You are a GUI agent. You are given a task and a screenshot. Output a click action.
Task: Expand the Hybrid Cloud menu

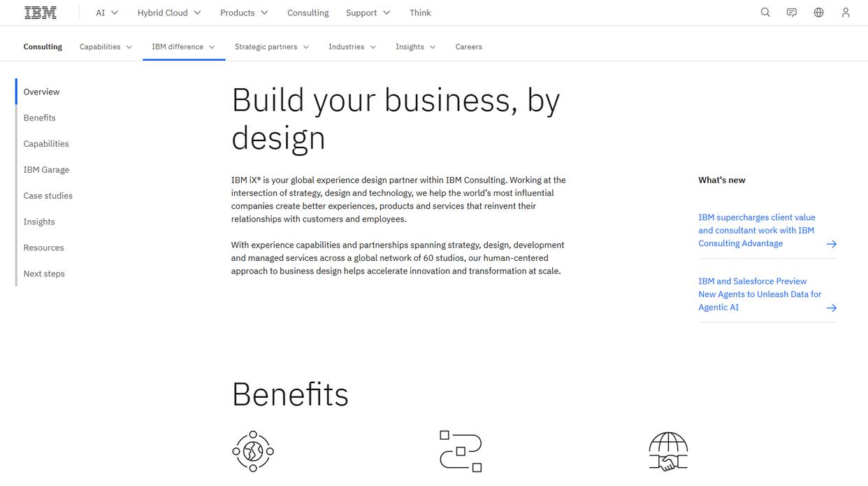coord(169,13)
